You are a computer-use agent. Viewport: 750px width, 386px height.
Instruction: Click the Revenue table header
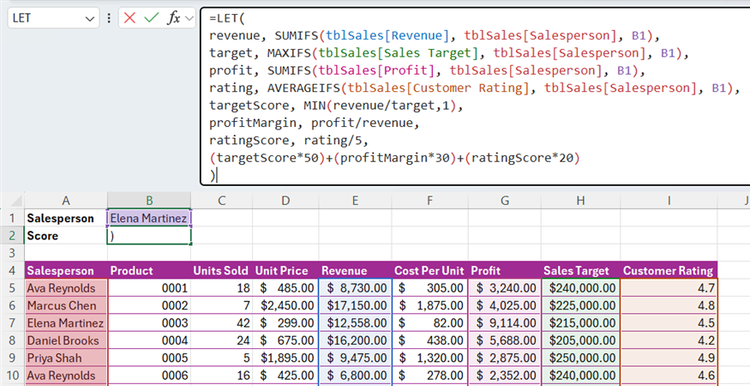(x=355, y=271)
